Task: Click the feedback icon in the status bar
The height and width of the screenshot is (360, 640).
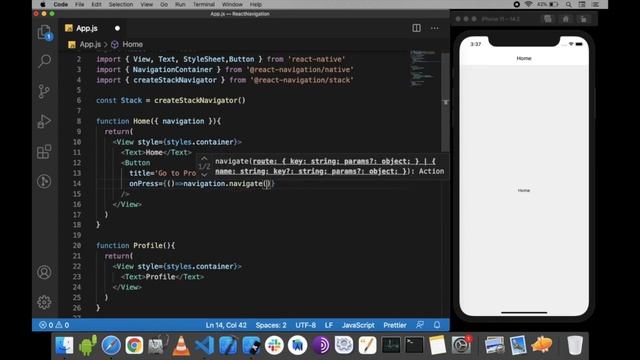Action: click(x=420, y=325)
